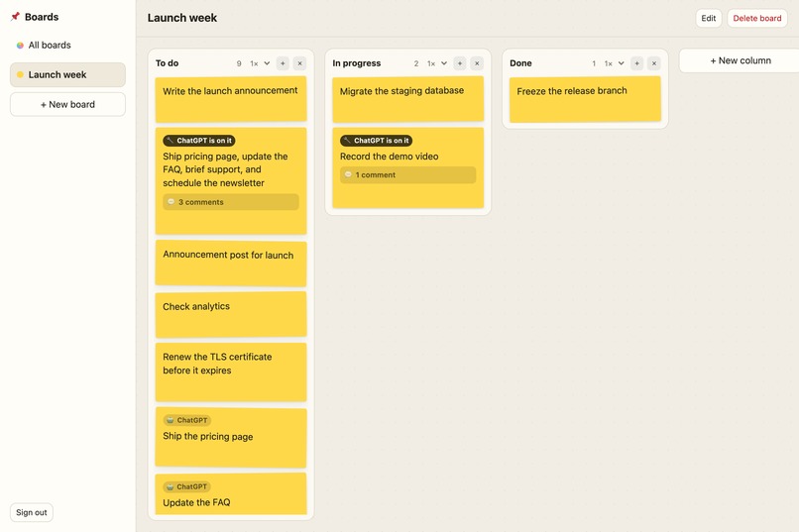Viewport: 799px width, 532px height.
Task: Open the 'Announcement post for launch' card
Action: pyautogui.click(x=231, y=264)
